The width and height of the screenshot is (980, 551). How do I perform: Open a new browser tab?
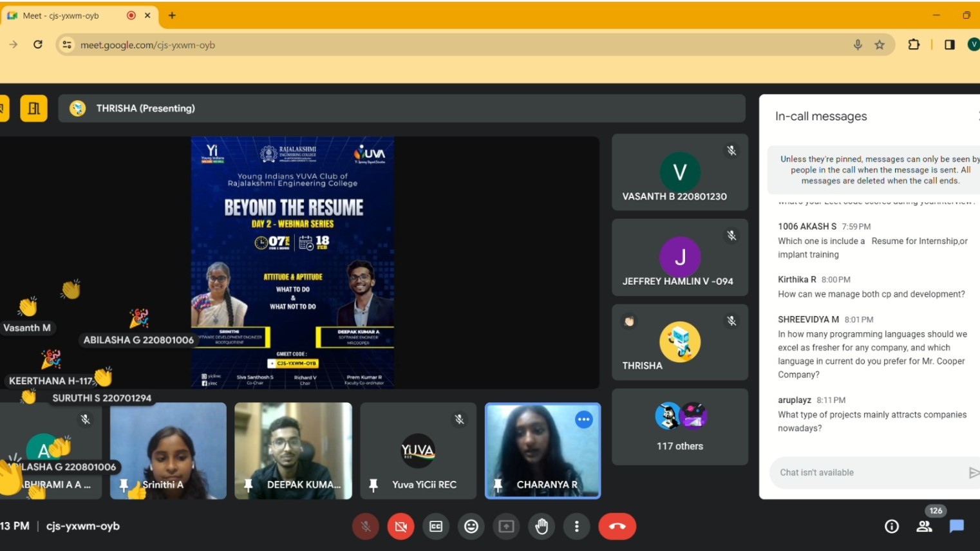point(172,15)
